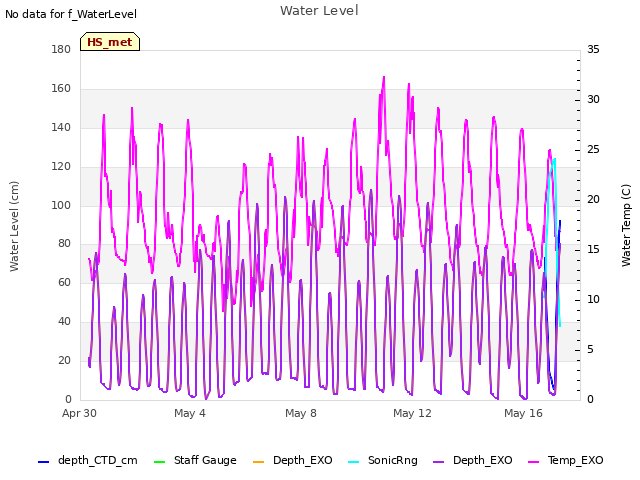This screenshot has height=480, width=640.
Task: Toggle the Temp_EXO legend entry
Action: click(x=566, y=461)
